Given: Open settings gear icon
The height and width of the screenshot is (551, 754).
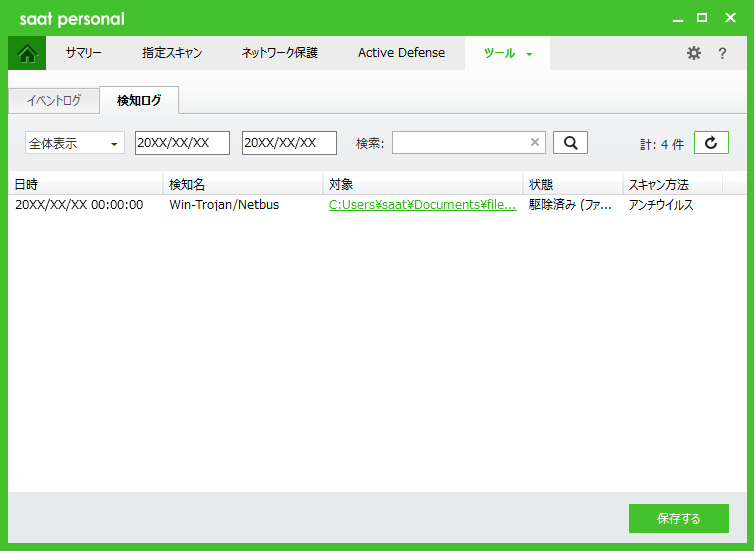Looking at the screenshot, I should point(693,53).
